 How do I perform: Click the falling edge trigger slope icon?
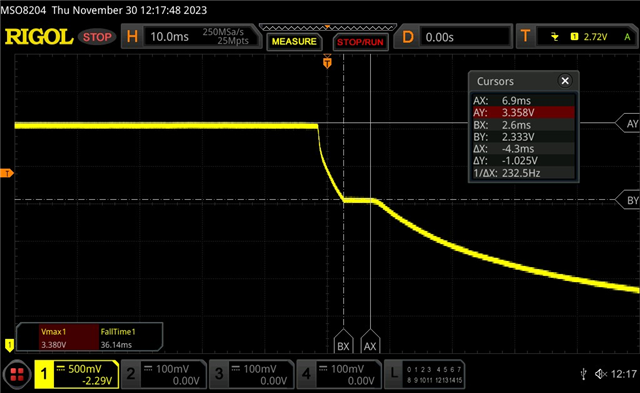(554, 37)
